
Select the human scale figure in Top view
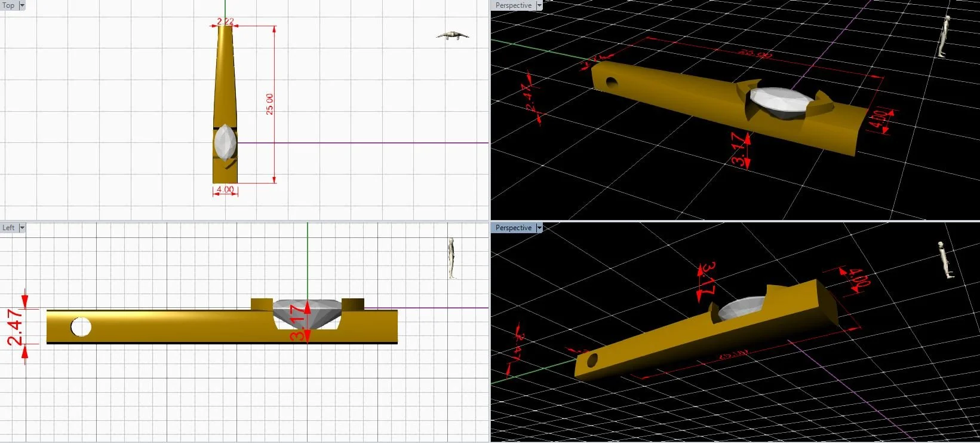[453, 35]
